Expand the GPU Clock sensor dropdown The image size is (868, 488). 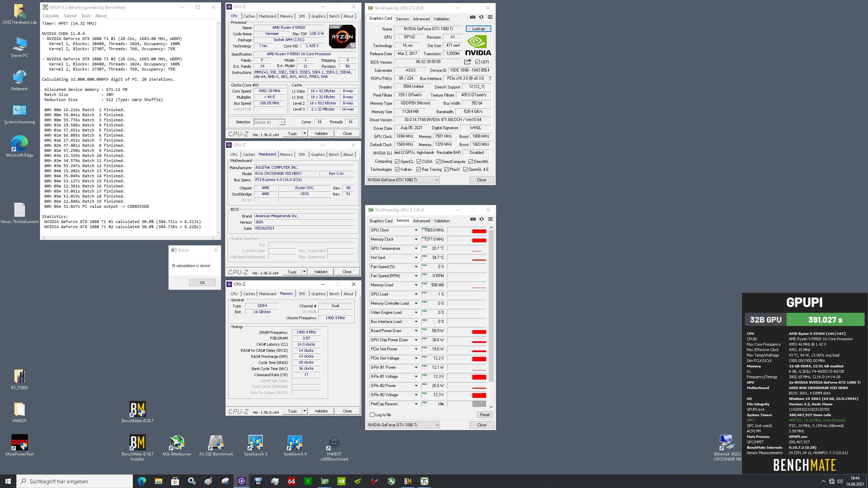416,230
